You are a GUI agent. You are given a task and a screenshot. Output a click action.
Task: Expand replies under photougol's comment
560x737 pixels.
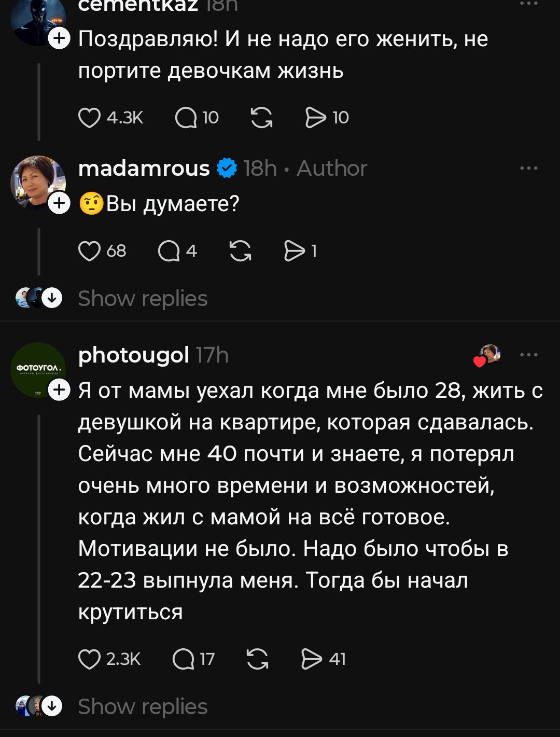[142, 707]
